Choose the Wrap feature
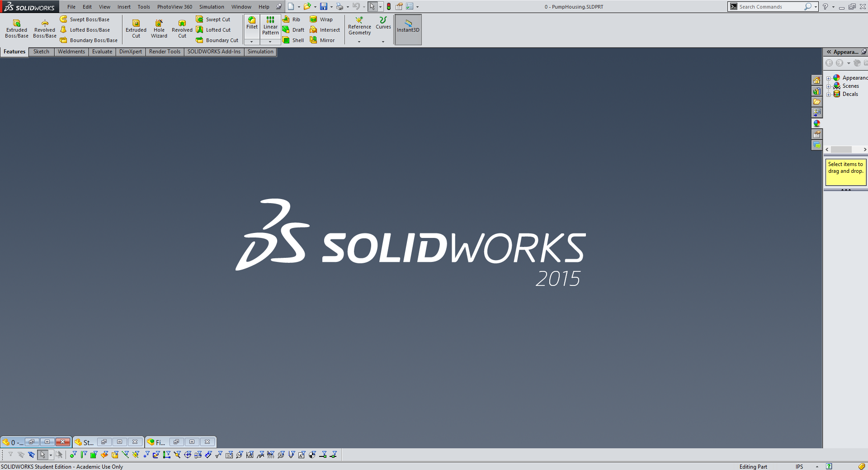This screenshot has height=470, width=868. [321, 19]
